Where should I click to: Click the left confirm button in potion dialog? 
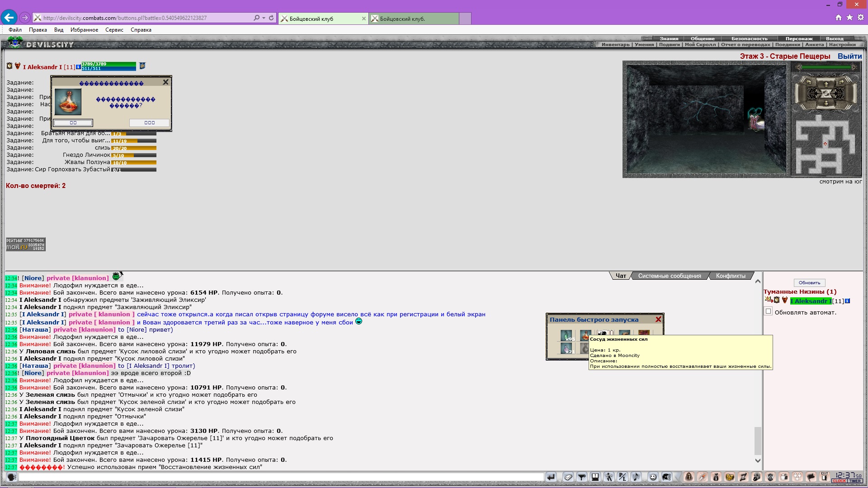(73, 123)
